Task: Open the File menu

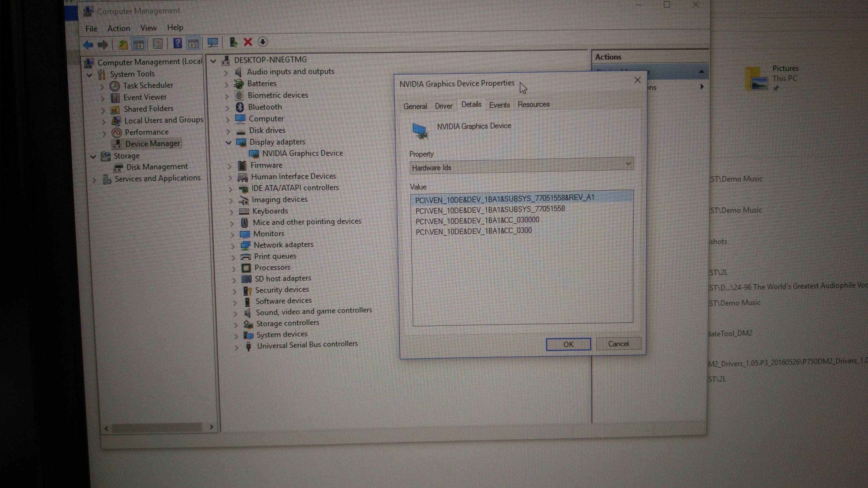Action: coord(91,29)
